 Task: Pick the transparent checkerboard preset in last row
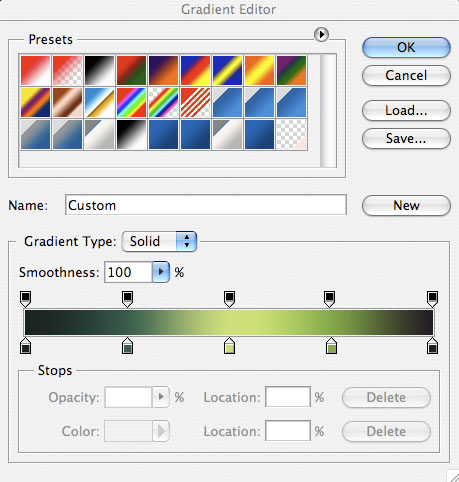click(291, 134)
